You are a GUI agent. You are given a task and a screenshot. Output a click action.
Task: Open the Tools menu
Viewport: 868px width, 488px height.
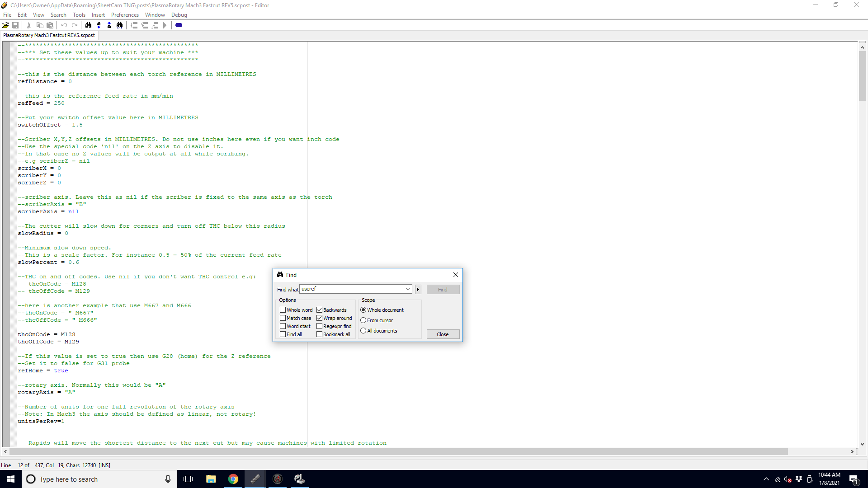pos(79,15)
